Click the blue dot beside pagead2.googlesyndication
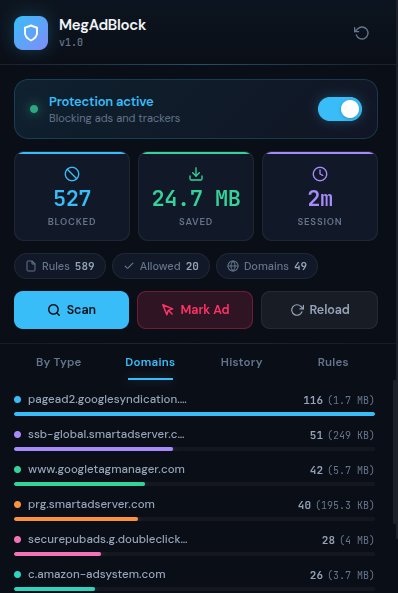Viewport: 398px width, 593px height. pyautogui.click(x=17, y=399)
